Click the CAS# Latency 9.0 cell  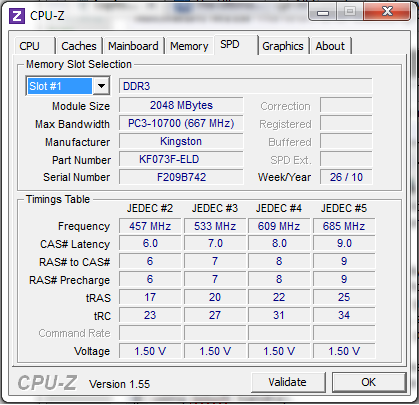[344, 243]
